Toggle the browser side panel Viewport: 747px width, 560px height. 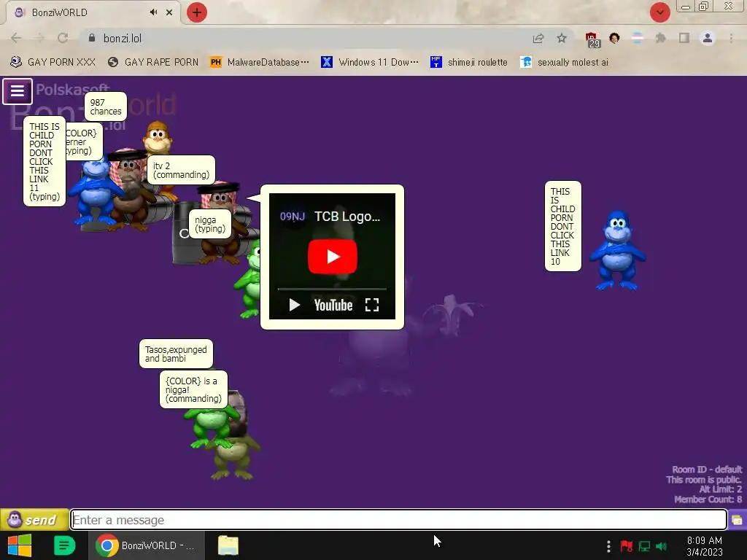coord(684,38)
